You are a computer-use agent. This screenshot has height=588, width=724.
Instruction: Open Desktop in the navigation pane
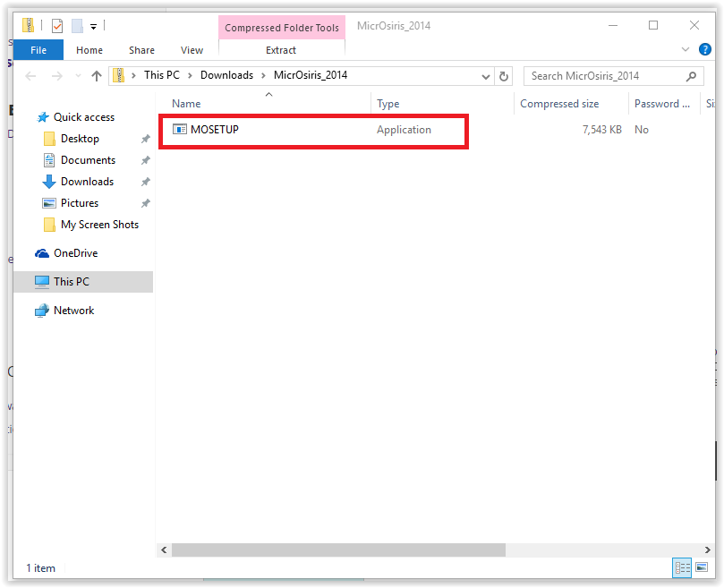coord(80,139)
